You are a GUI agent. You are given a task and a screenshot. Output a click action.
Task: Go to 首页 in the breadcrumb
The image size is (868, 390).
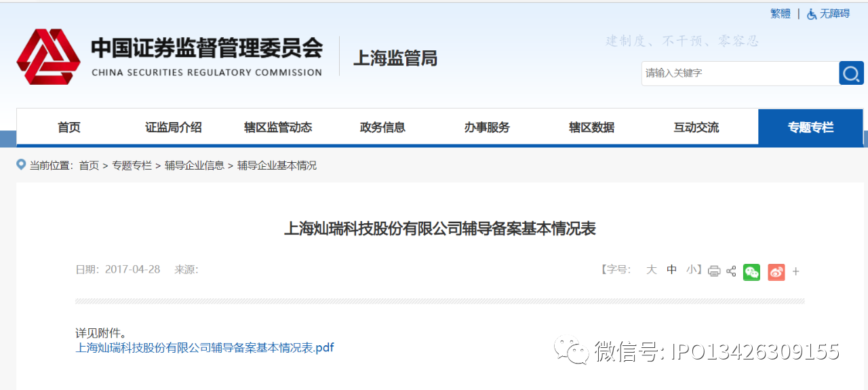point(89,165)
